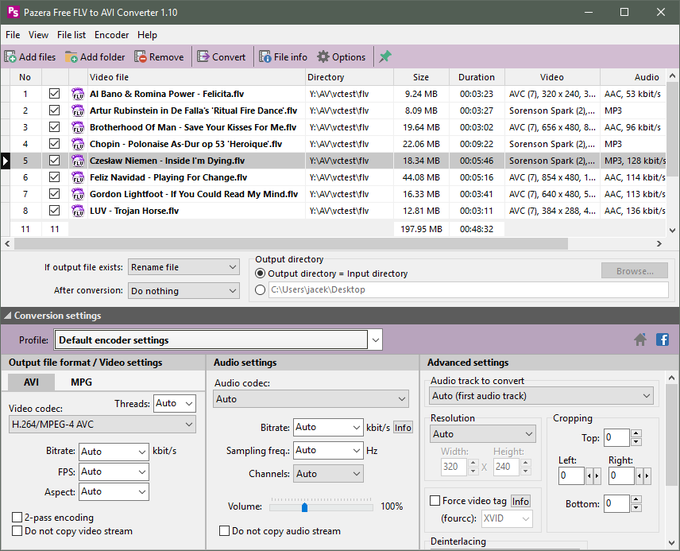Sort by the Video file column header
680x551 pixels.
pos(196,77)
